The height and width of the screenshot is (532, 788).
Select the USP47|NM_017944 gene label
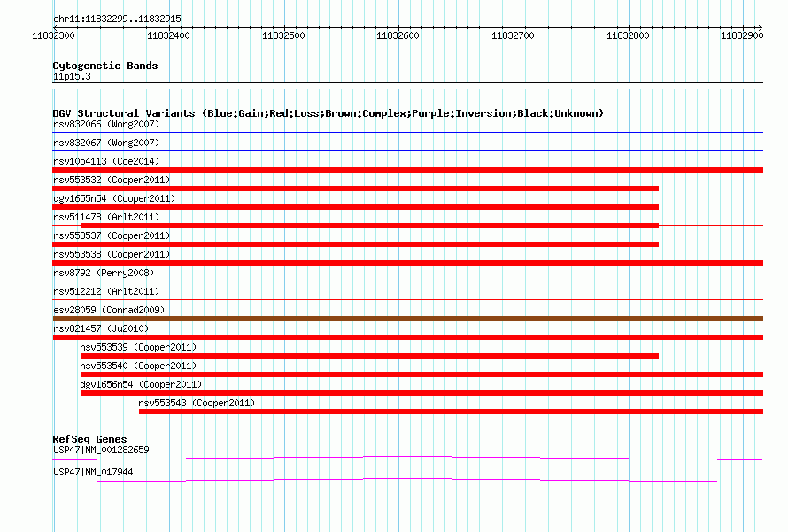tap(93, 472)
